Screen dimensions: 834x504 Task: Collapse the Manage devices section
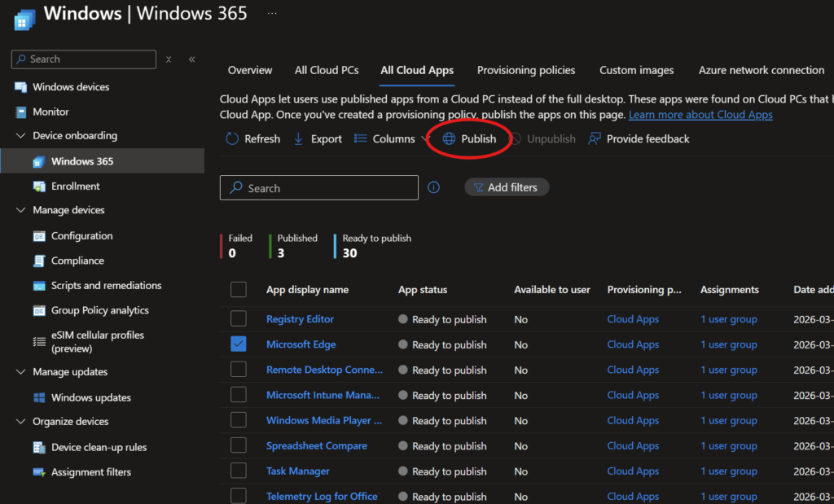21,210
